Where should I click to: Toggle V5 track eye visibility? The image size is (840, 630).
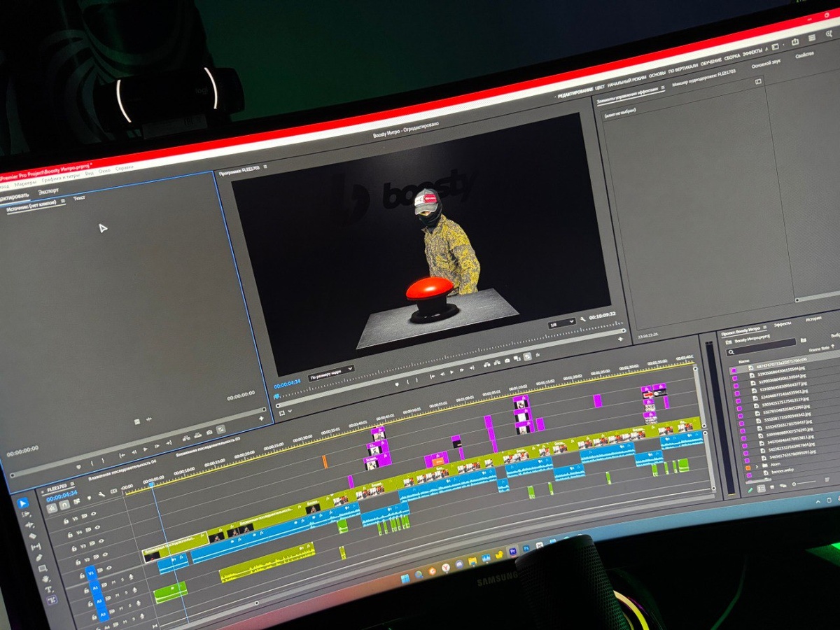point(94,513)
